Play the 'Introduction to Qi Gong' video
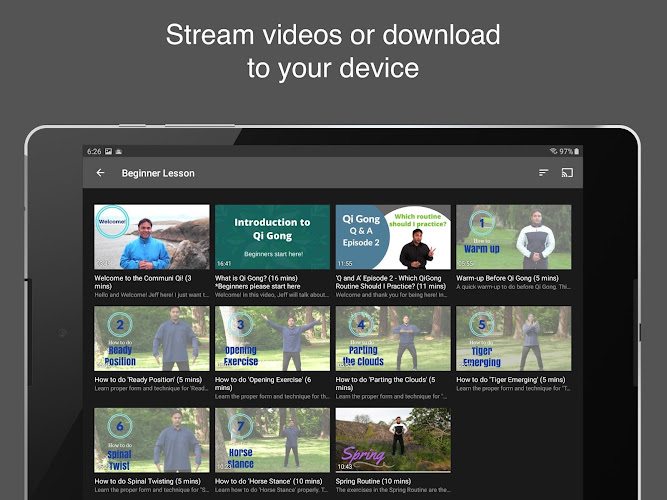This screenshot has width=667, height=500. (x=272, y=237)
